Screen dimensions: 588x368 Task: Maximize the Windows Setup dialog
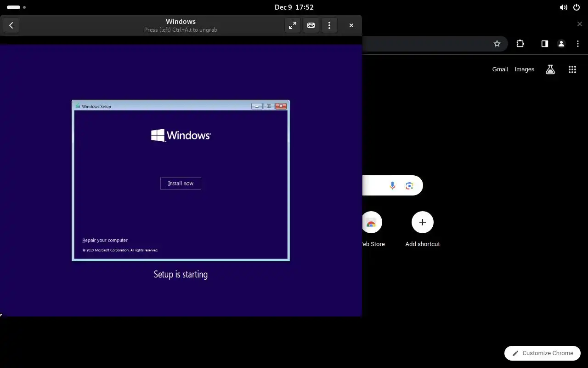click(269, 106)
